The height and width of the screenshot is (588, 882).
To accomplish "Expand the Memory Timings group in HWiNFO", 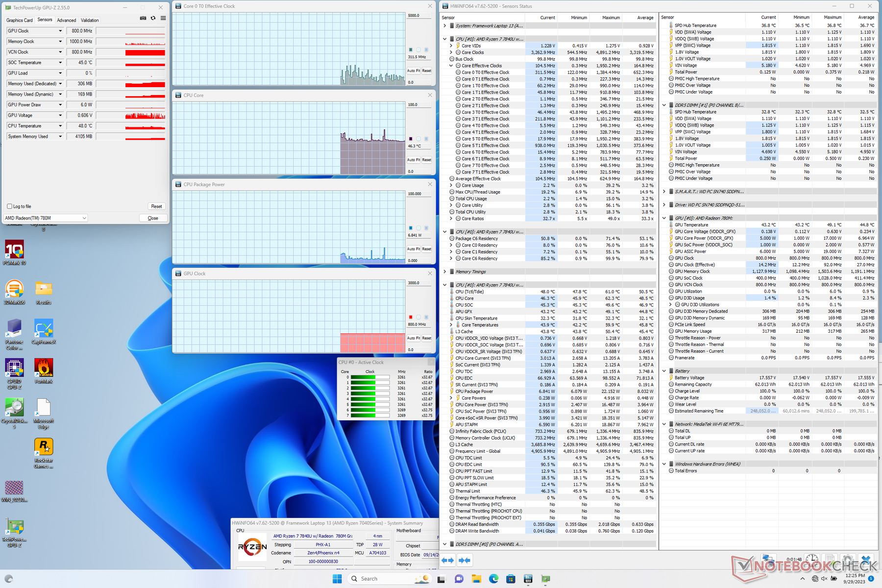I will coord(445,271).
